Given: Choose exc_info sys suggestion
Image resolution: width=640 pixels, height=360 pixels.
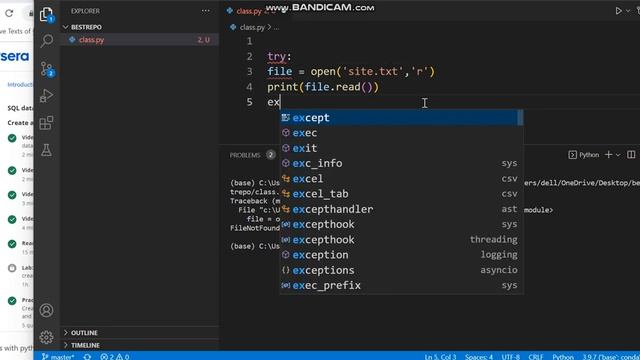Looking at the screenshot, I should 401,163.
